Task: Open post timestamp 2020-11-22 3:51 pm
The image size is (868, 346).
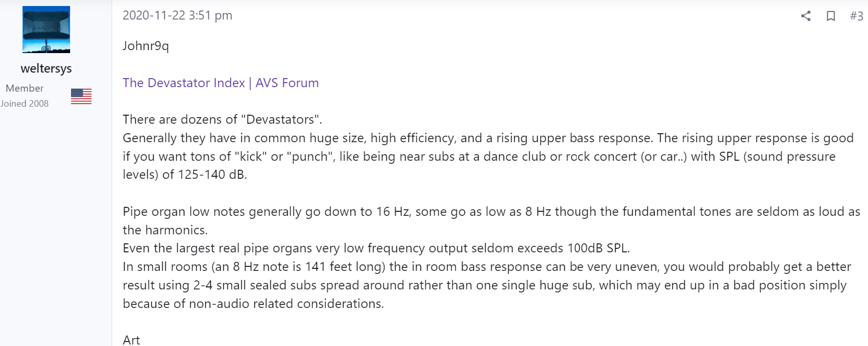Action: (x=177, y=16)
